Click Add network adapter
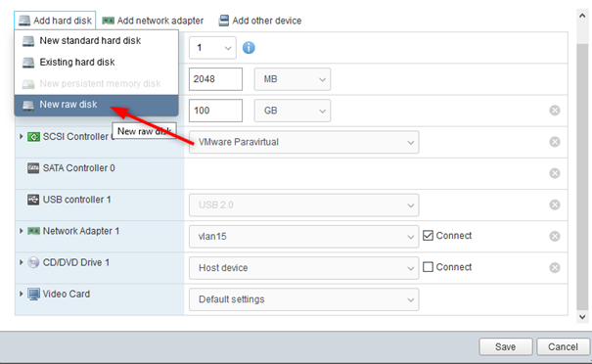 (153, 21)
